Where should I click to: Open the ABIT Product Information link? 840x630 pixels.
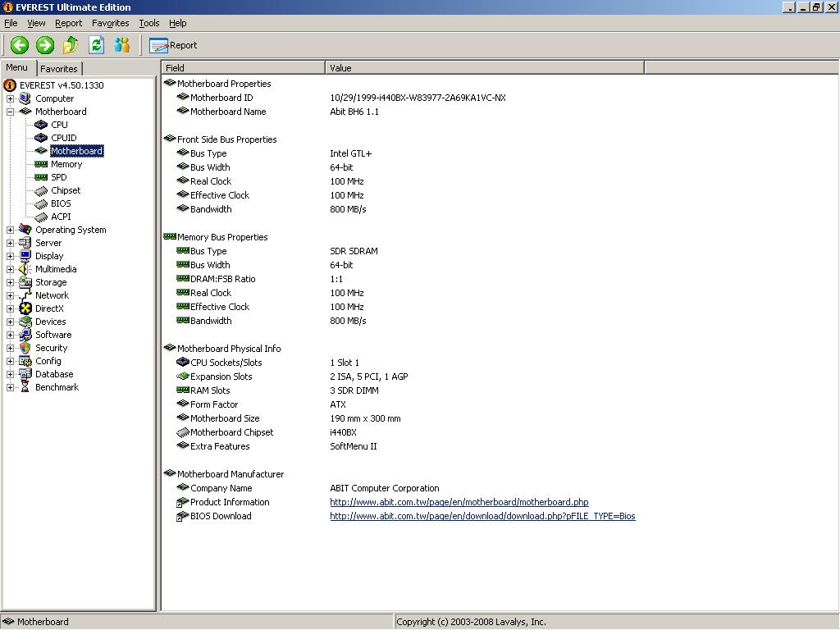click(x=459, y=502)
